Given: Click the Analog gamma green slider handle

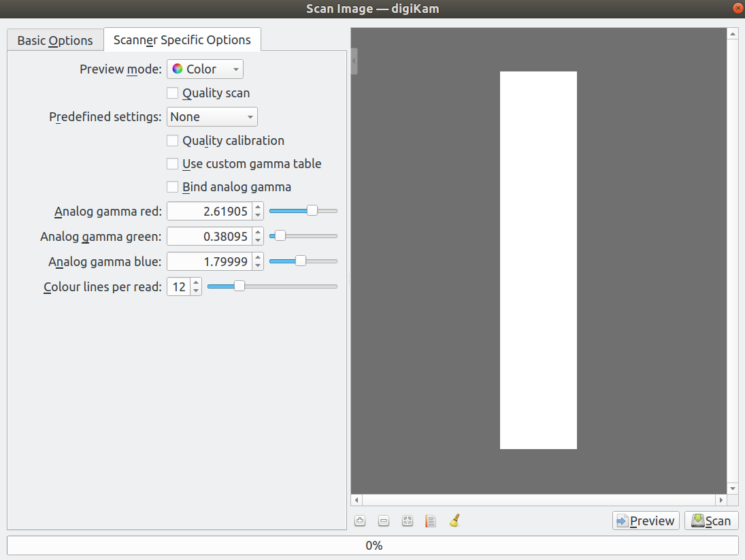Looking at the screenshot, I should tap(279, 236).
